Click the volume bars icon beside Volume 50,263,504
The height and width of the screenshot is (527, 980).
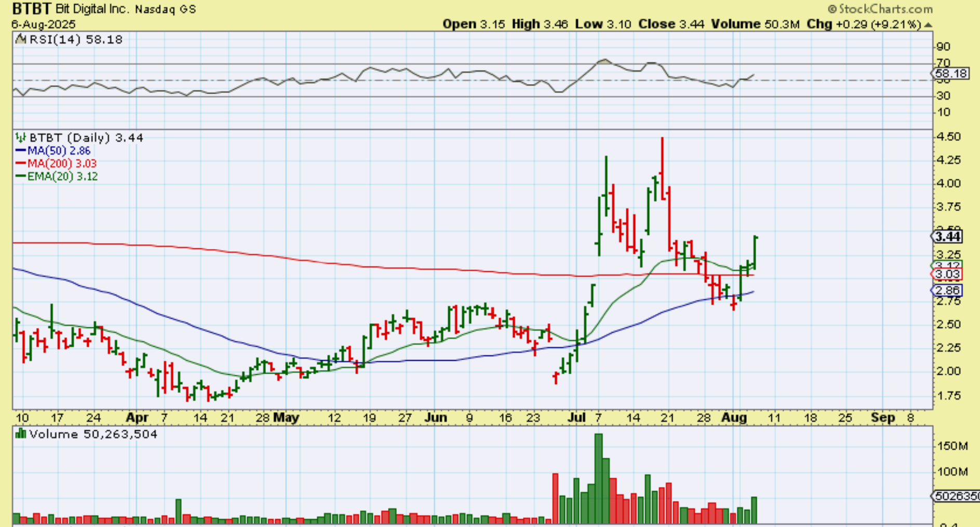tap(20, 433)
